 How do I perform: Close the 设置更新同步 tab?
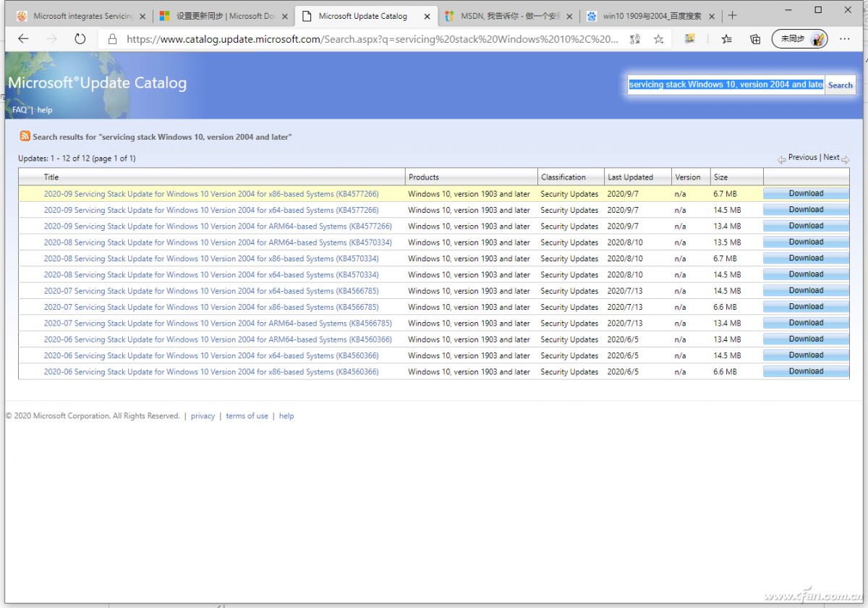click(284, 16)
